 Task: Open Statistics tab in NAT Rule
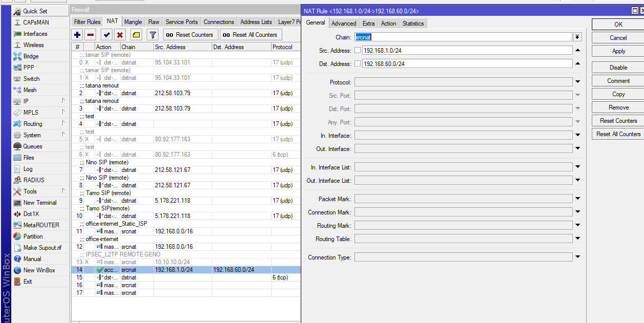(x=413, y=24)
